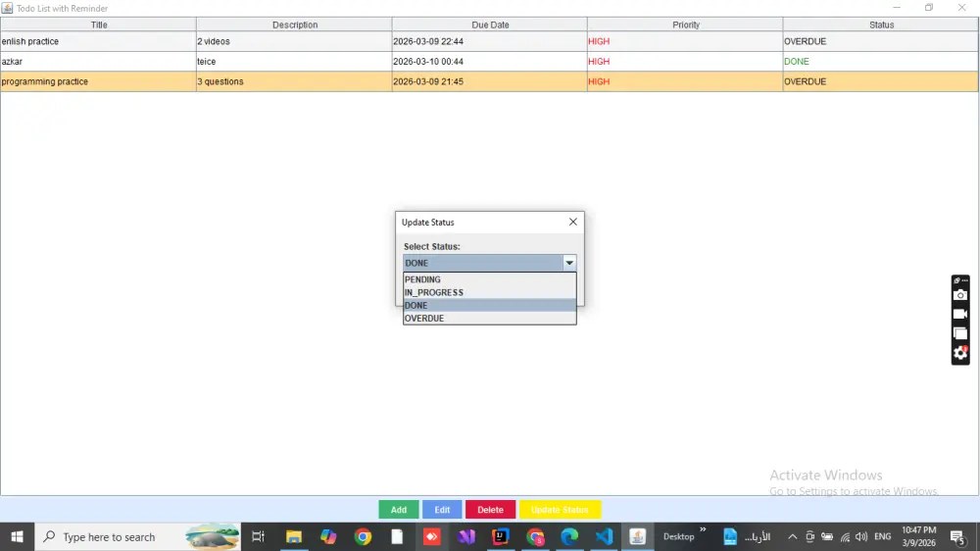Open Visual Studio Code from the taskbar
Image resolution: width=980 pixels, height=551 pixels.
(x=604, y=536)
